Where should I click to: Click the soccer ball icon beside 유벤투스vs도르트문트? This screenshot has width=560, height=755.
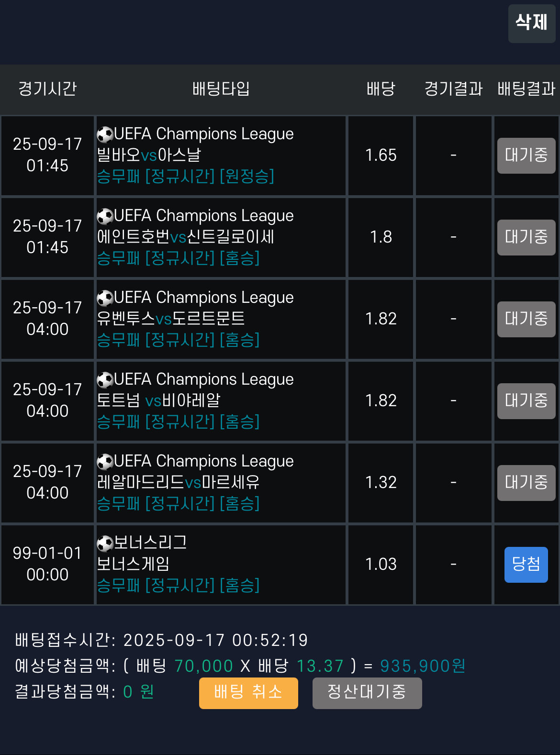tap(104, 298)
